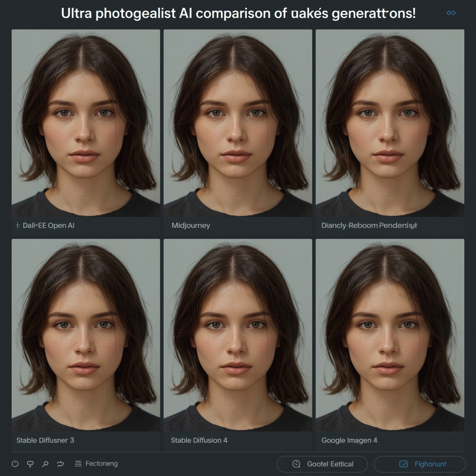Viewport: 476px width, 476px height.
Task: Click the Google Imagen 4 caption
Action: click(349, 440)
